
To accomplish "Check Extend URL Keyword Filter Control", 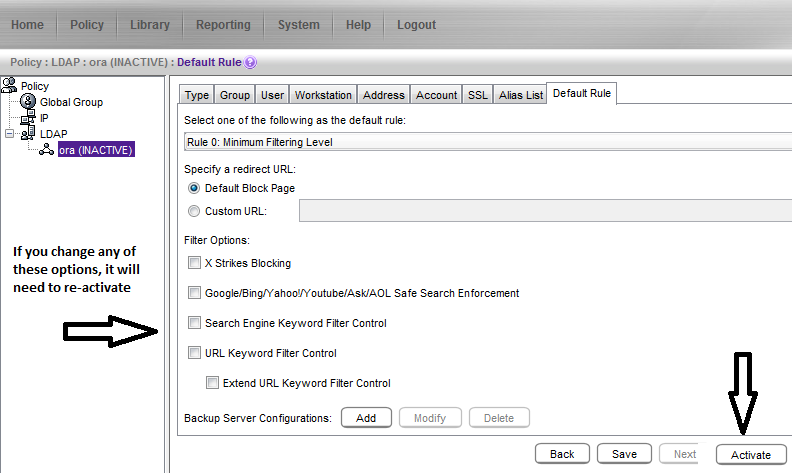I will point(212,383).
